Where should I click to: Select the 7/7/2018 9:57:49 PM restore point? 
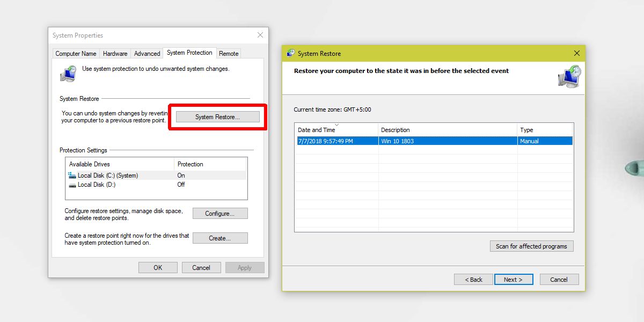click(434, 141)
